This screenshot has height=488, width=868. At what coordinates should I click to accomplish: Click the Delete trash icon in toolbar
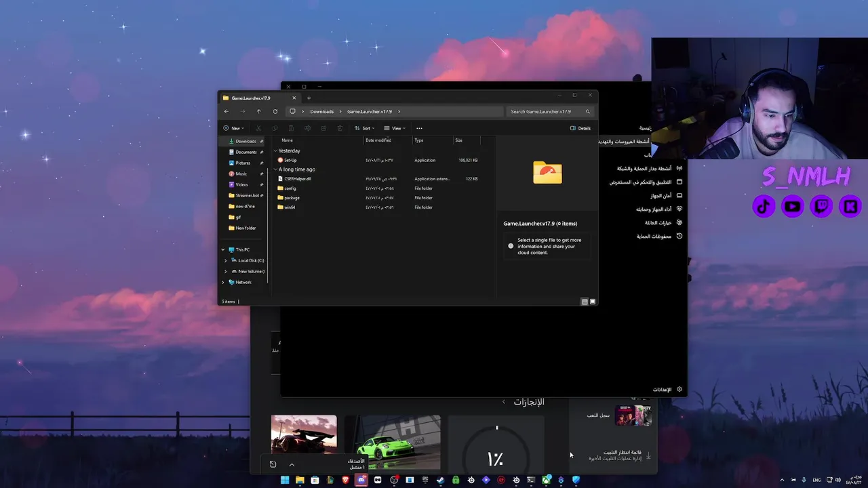click(x=340, y=128)
